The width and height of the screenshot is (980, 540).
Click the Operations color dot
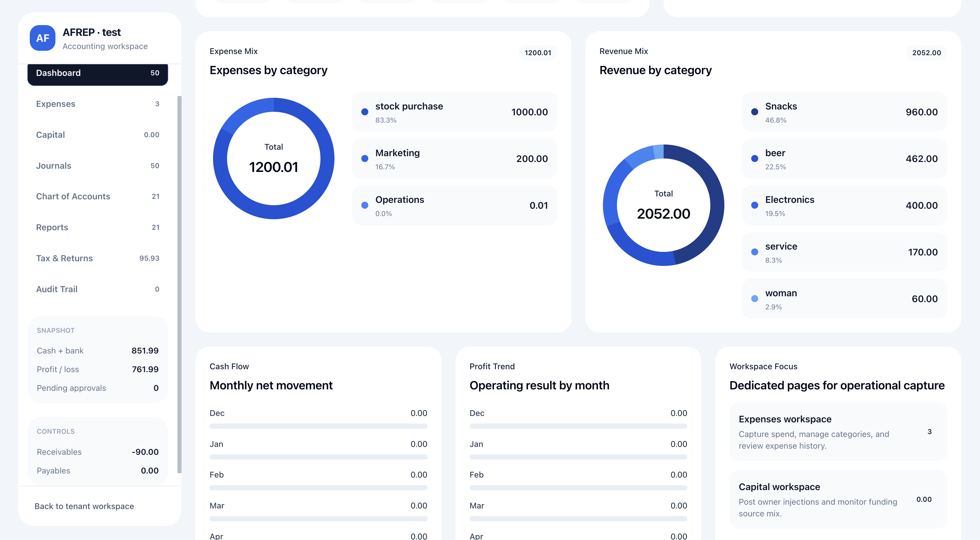click(x=365, y=205)
